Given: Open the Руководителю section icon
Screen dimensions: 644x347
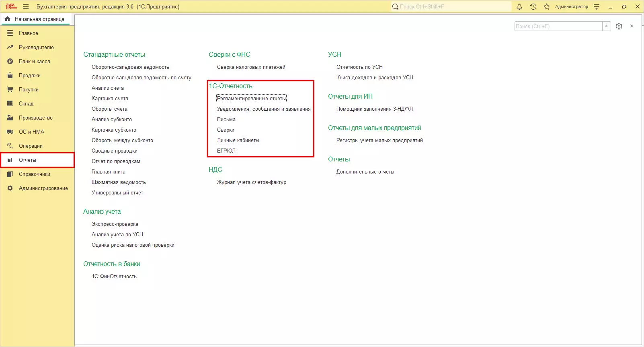Looking at the screenshot, I should tap(10, 47).
